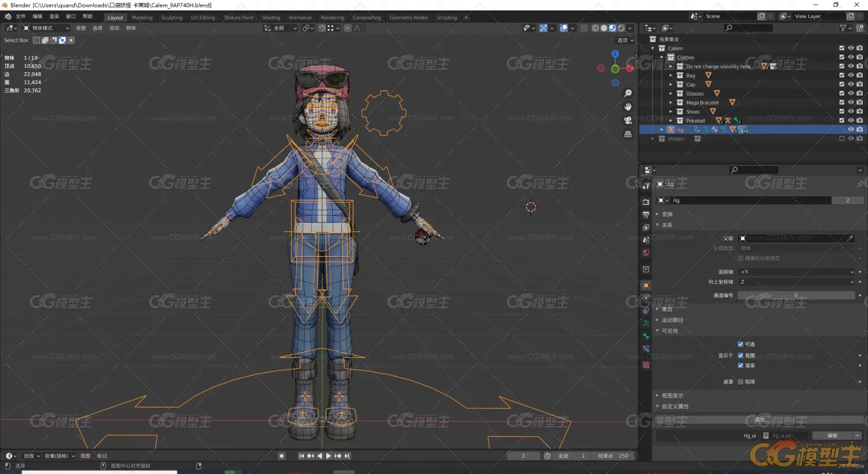Image resolution: width=868 pixels, height=474 pixels.
Task: Hide the Bag collection eye icon
Action: tap(851, 75)
